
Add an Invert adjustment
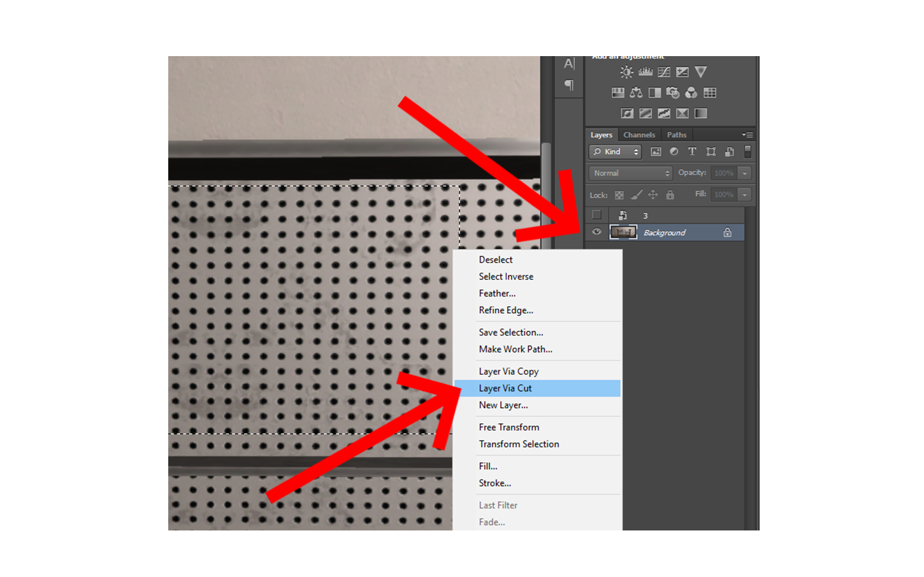click(628, 113)
